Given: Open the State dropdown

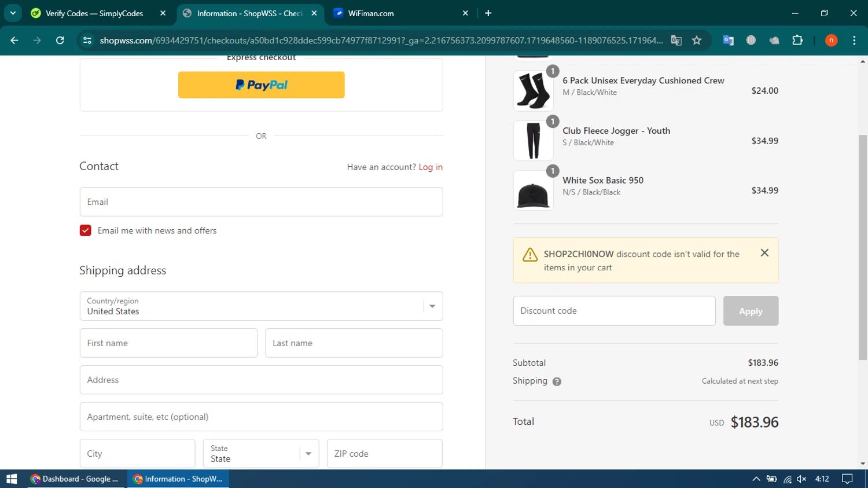Looking at the screenshot, I should [x=261, y=454].
